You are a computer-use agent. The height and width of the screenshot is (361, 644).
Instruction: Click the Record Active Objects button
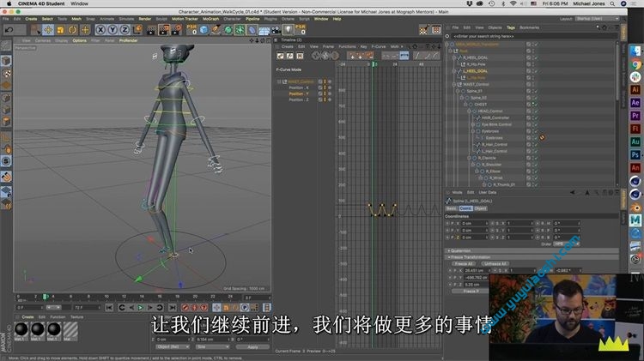185,307
